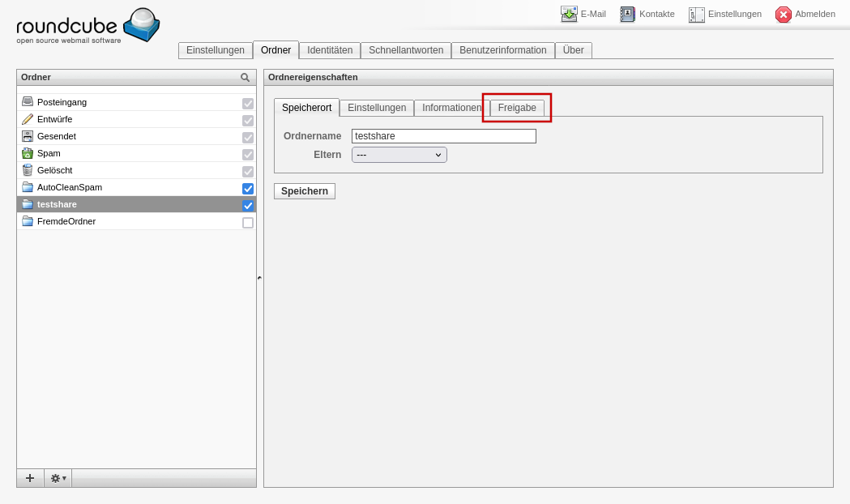
Task: Select the Spam folder icon
Action: [x=28, y=153]
